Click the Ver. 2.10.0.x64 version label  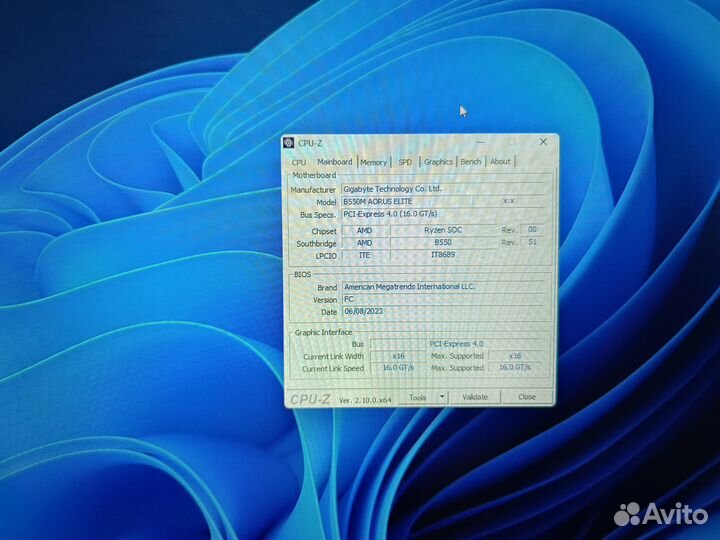coord(366,400)
